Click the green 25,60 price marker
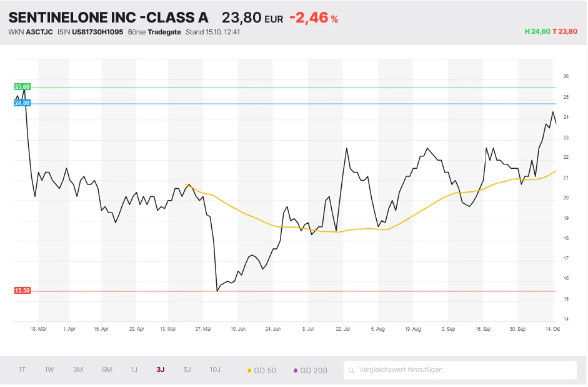 (22, 87)
